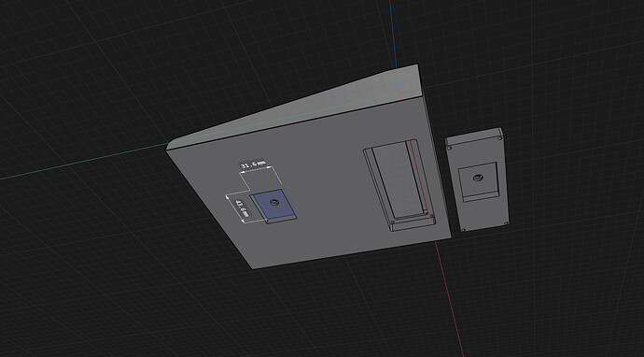Click the green Y axis line at left
The width and height of the screenshot is (644, 357).
pyautogui.click(x=82, y=162)
